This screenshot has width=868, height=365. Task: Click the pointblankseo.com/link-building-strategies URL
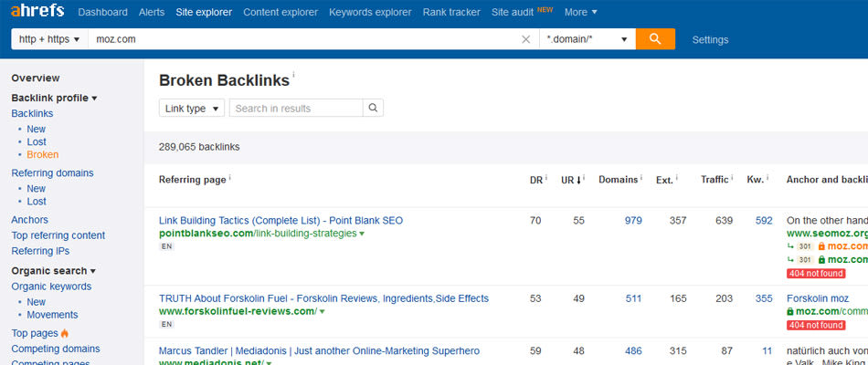coord(258,234)
